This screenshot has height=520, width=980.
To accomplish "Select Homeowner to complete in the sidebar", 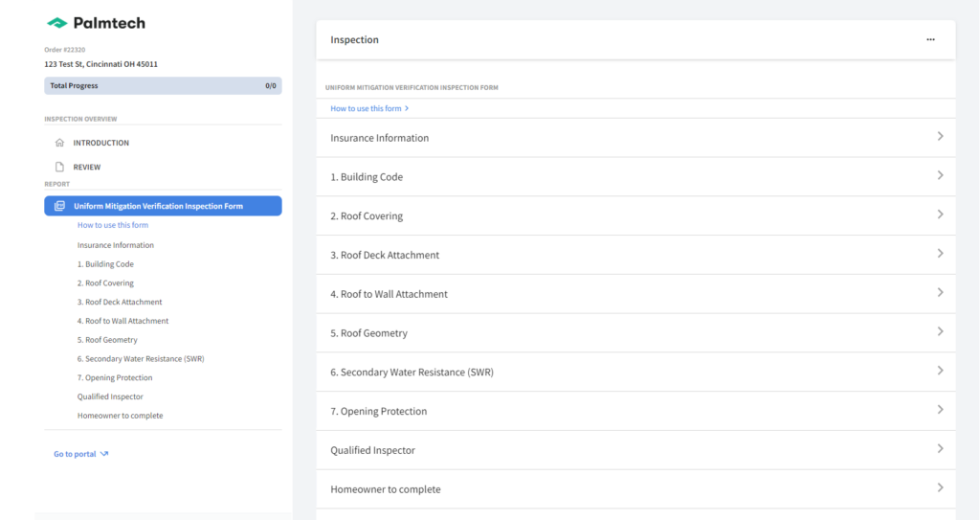I will tap(120, 416).
